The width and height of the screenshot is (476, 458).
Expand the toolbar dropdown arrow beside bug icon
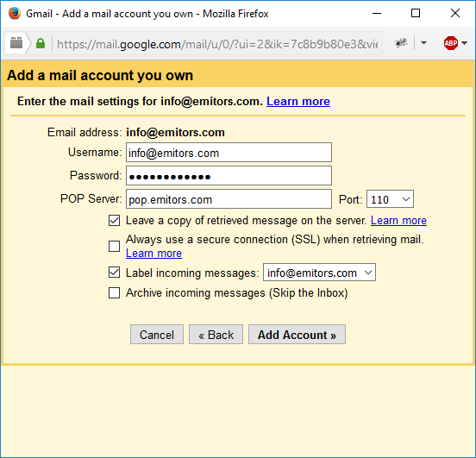click(423, 43)
